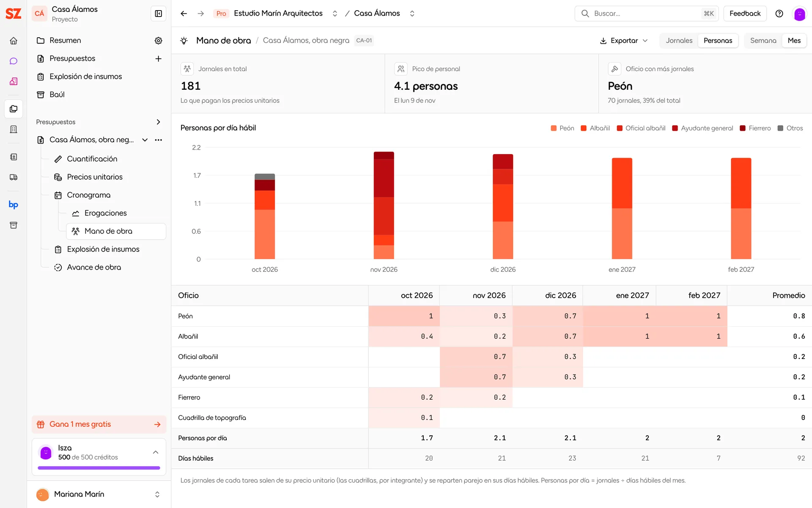
Task: Open Precios unitarios in the tree
Action: click(95, 177)
